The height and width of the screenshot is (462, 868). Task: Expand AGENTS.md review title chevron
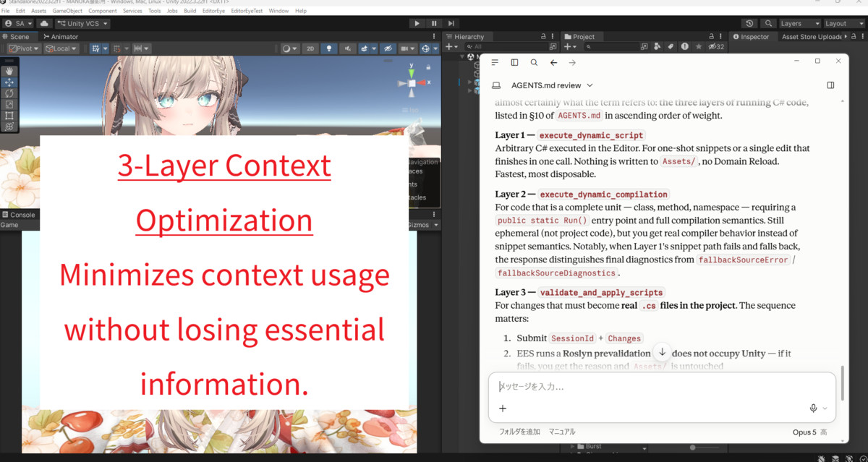point(590,85)
